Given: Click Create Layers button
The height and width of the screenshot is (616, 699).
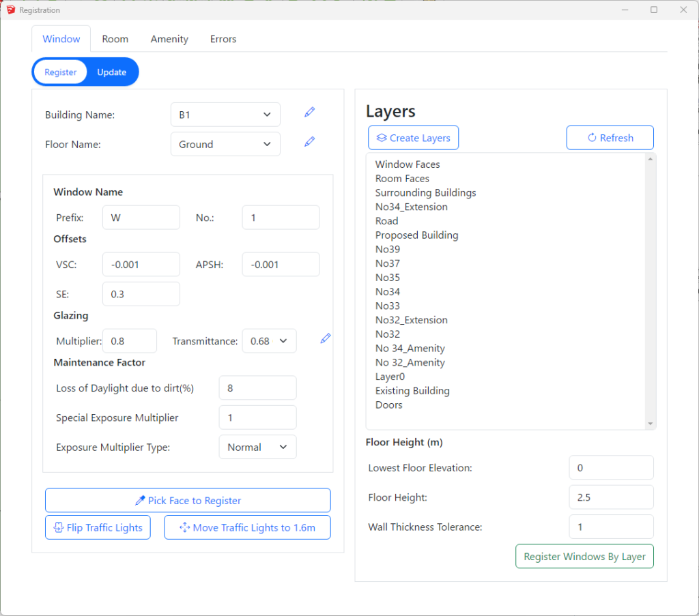Looking at the screenshot, I should [x=413, y=138].
